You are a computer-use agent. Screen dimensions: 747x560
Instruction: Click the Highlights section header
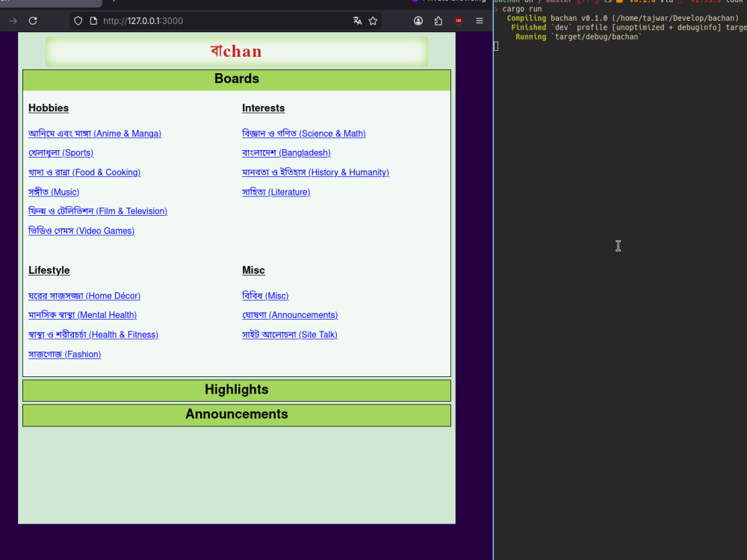(x=237, y=390)
